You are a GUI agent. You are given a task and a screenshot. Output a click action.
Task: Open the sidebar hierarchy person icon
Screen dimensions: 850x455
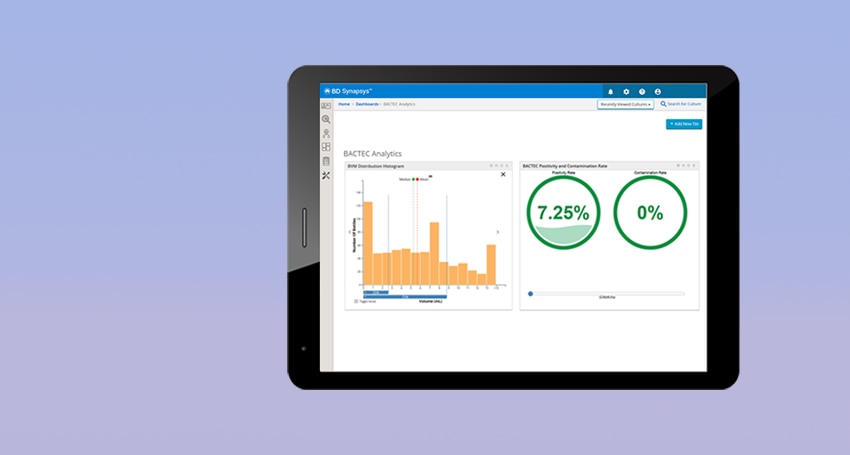326,133
